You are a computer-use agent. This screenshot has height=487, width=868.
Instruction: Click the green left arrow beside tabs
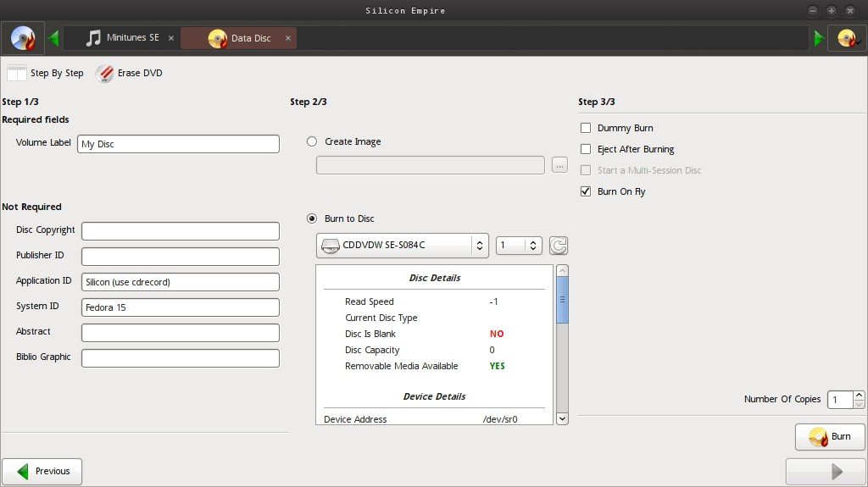53,38
